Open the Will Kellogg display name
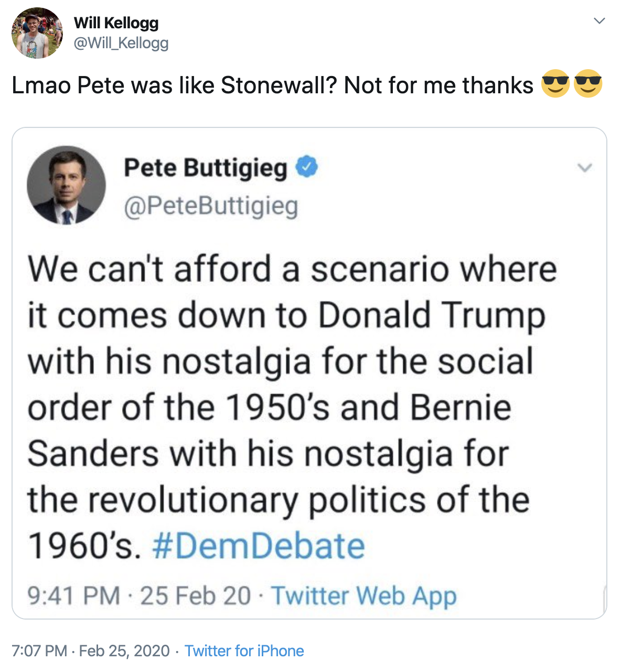 [116, 23]
